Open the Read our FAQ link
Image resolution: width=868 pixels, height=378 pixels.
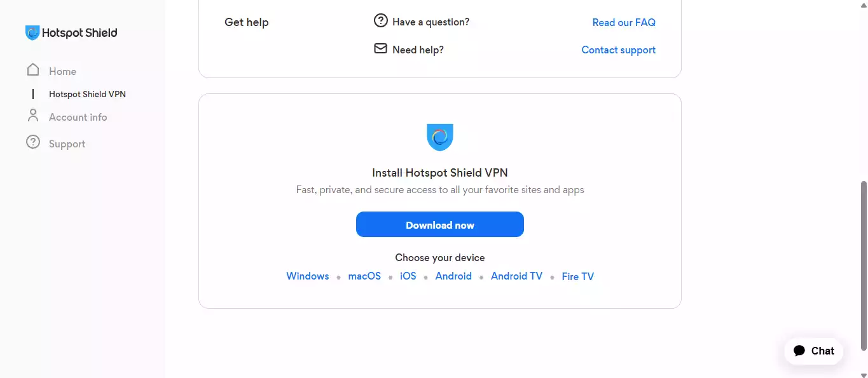624,22
